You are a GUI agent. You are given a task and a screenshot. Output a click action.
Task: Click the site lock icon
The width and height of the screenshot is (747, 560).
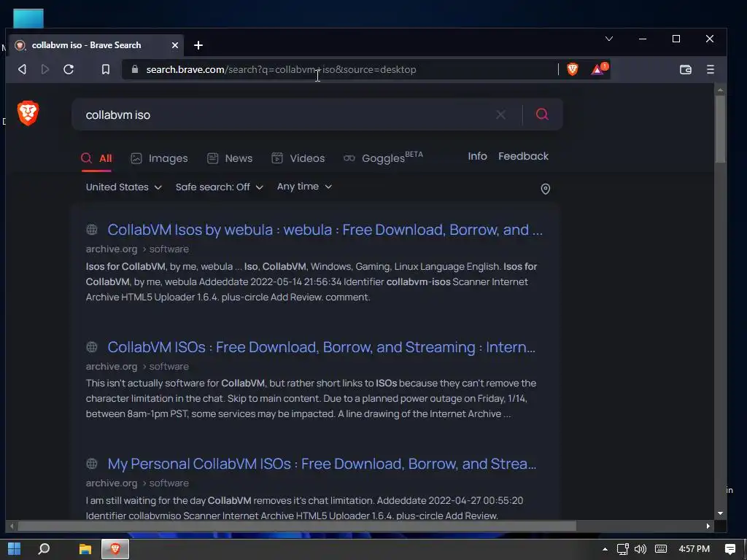click(x=135, y=69)
